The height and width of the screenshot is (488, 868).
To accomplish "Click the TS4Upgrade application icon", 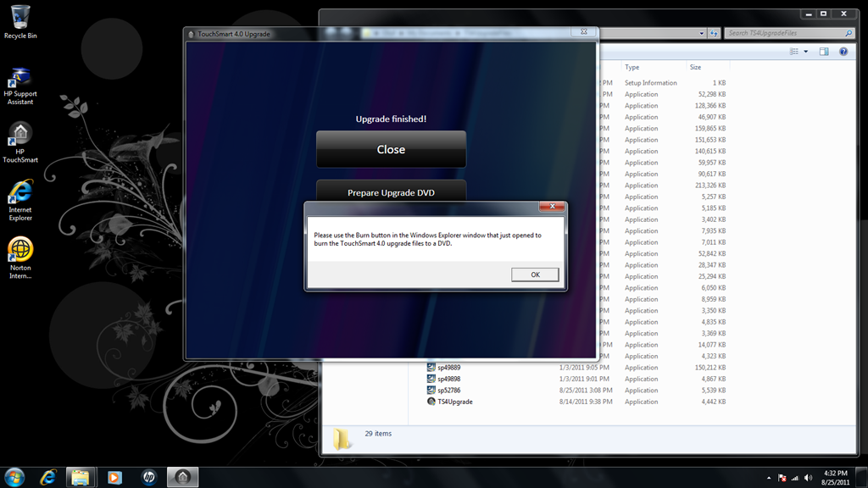I will (x=431, y=402).
